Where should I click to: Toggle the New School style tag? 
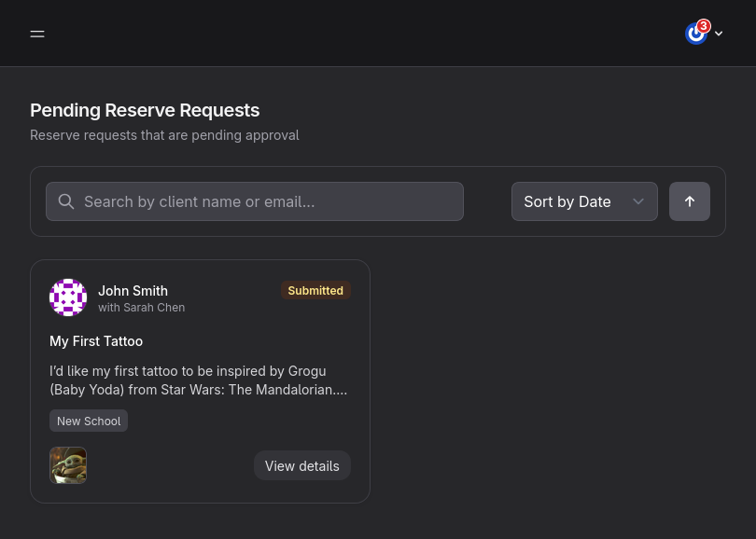89,421
